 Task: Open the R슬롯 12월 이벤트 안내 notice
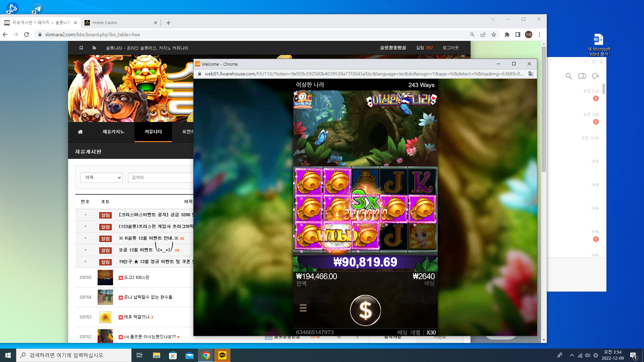tap(149, 238)
